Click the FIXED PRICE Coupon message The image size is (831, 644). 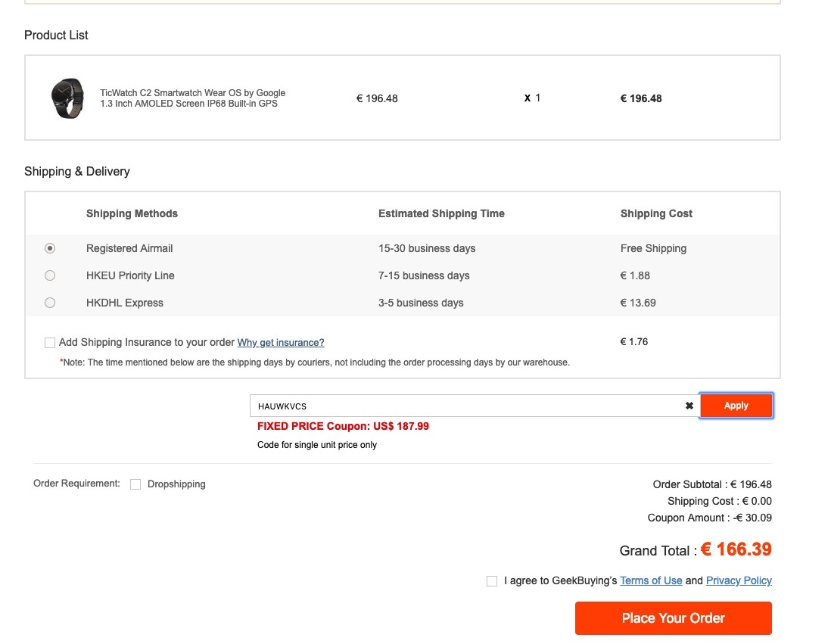coord(343,426)
